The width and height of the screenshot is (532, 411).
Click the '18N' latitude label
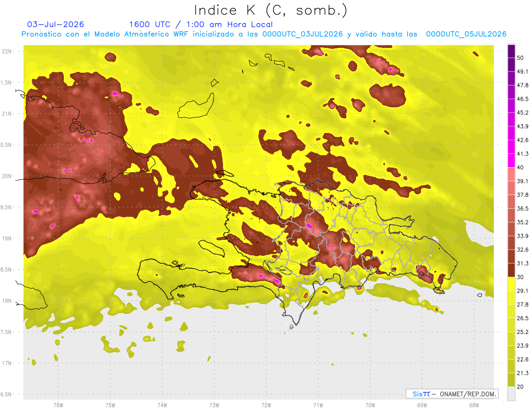tap(8, 301)
